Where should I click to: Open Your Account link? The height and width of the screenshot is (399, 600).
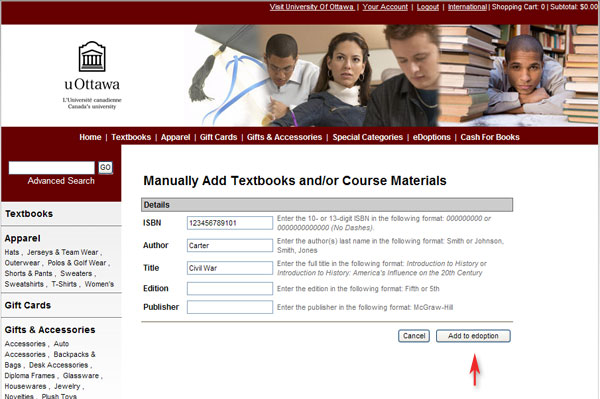click(385, 7)
